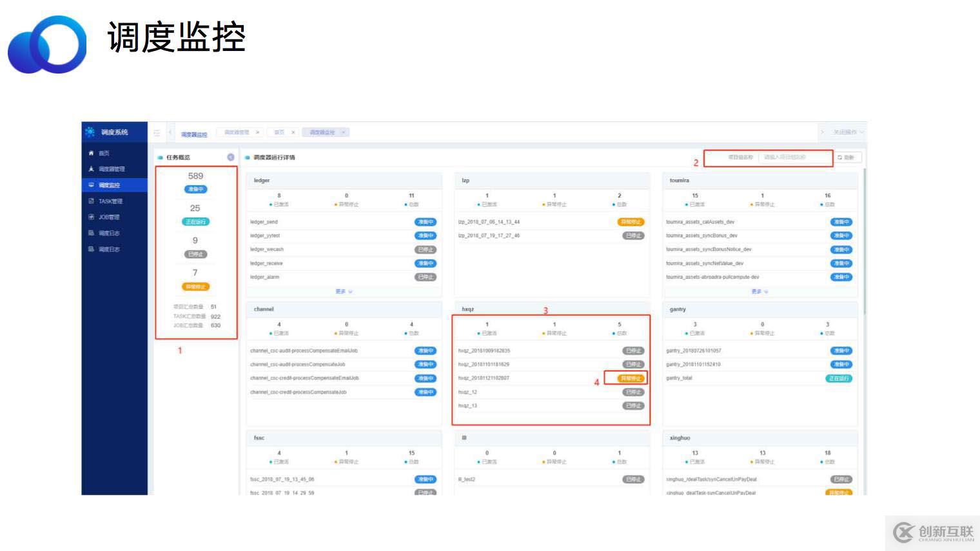Screen dimensions: 980x551
Task: Select gantry_20181101152410 row
Action: coord(759,365)
